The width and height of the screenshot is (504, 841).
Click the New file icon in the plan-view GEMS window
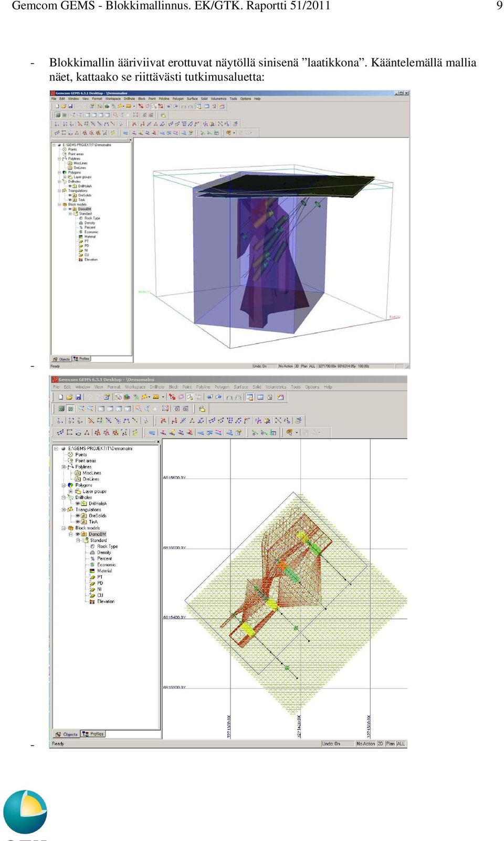pos(60,397)
